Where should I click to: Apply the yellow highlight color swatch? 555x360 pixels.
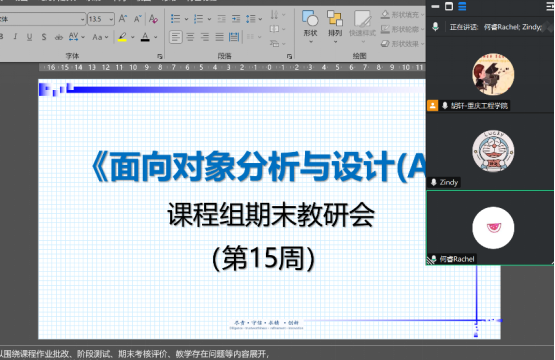[122, 37]
